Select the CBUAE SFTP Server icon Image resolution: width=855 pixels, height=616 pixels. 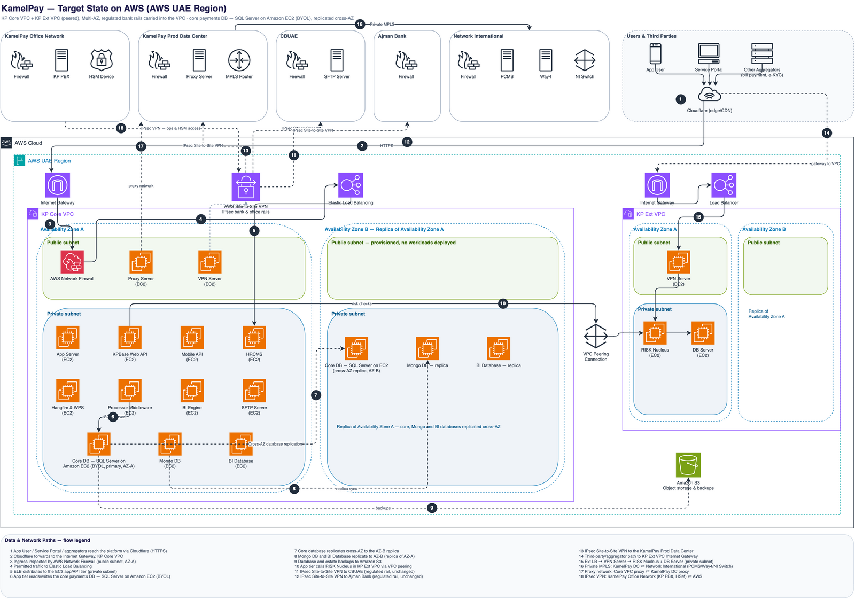pyautogui.click(x=337, y=60)
